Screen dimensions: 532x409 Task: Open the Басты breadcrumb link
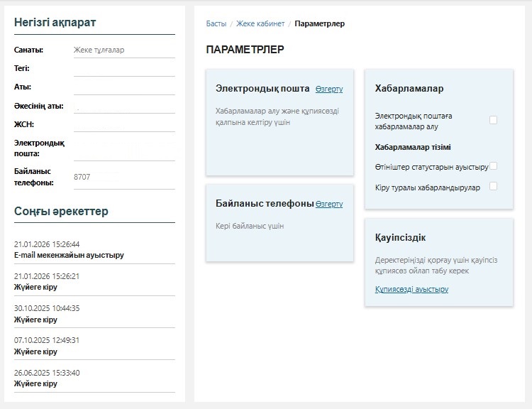click(216, 23)
